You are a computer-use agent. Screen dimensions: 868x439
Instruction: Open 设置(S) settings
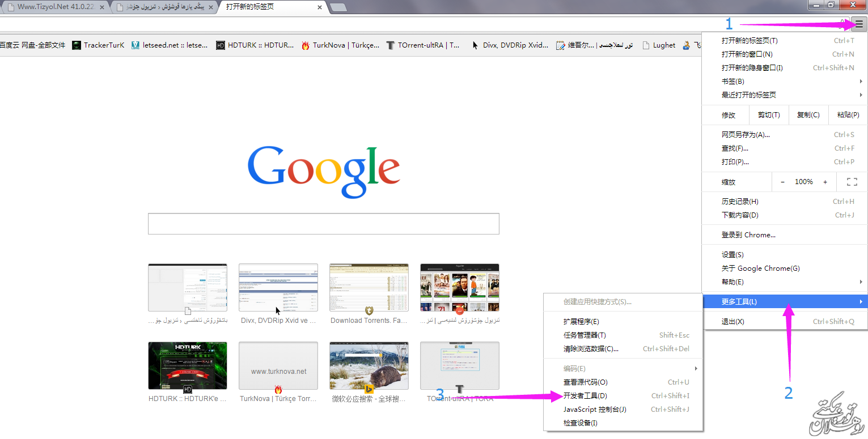coord(785,255)
